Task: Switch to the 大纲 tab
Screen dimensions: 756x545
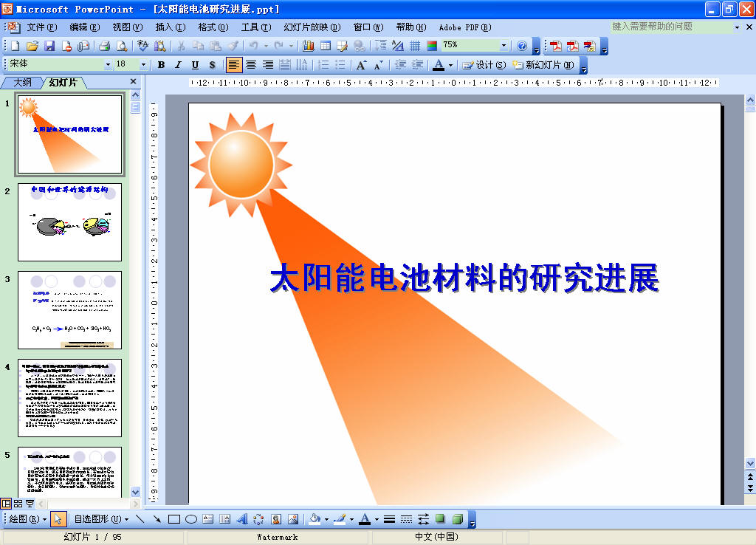Action: pyautogui.click(x=22, y=83)
